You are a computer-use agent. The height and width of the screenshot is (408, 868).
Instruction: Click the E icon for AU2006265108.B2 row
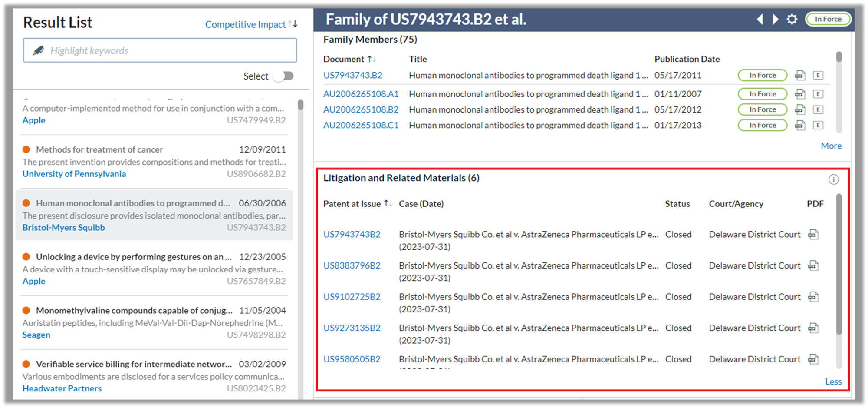coord(818,109)
